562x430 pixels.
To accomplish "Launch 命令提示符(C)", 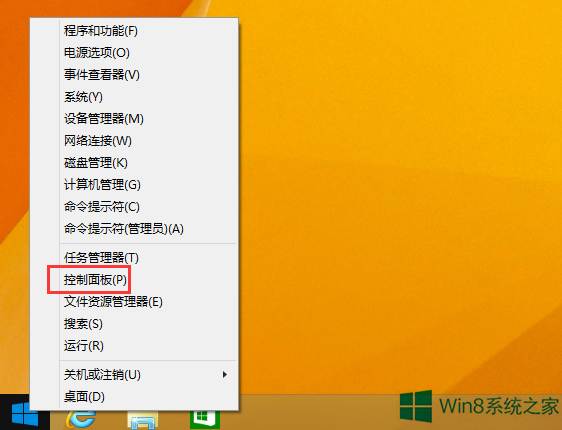I will 148,207.
